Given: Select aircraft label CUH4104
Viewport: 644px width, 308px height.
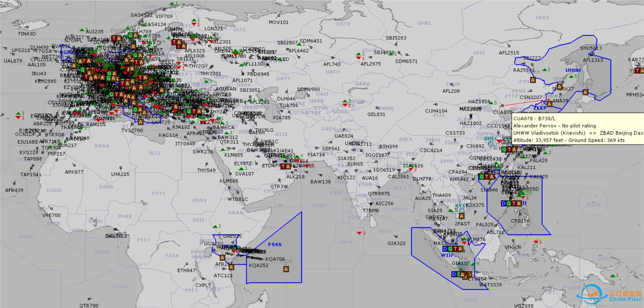Looking at the screenshot, I should 436,111.
